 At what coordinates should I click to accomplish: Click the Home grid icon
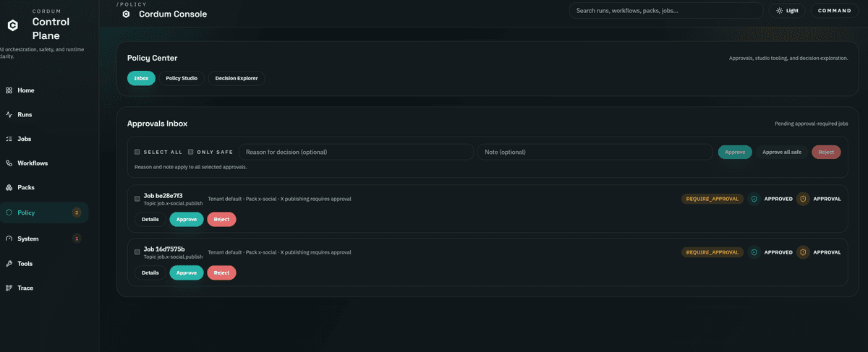9,90
